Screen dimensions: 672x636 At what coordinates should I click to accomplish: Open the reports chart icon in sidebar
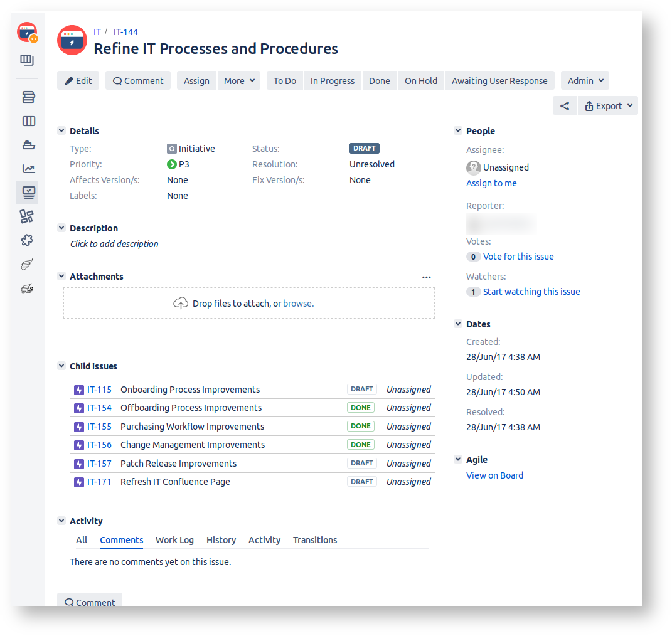28,169
